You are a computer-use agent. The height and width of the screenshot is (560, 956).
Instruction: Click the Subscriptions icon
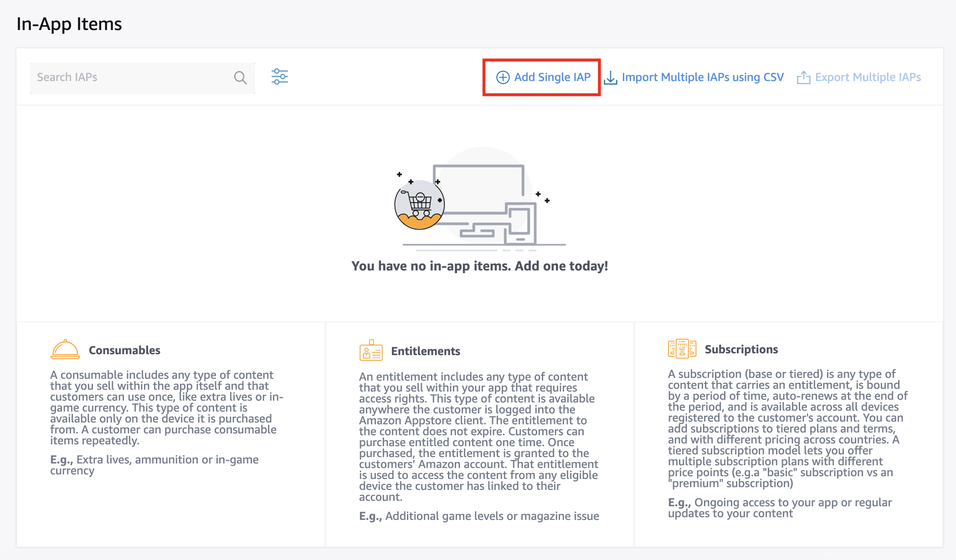(x=682, y=349)
